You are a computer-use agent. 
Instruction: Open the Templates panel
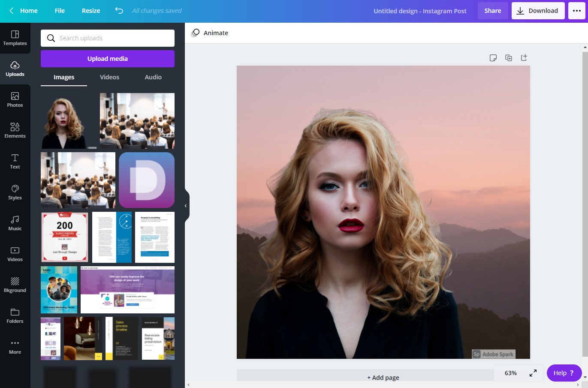pyautogui.click(x=15, y=39)
